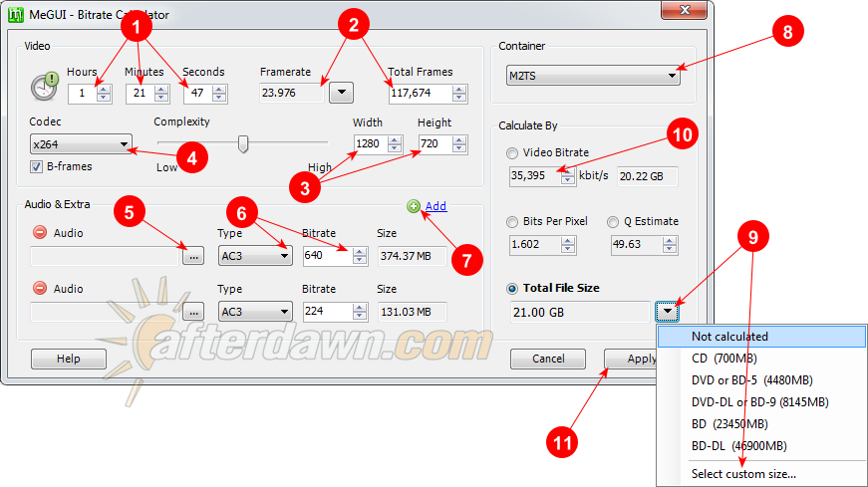This screenshot has width=868, height=487.
Task: Click the Add audio link
Action: tap(435, 206)
